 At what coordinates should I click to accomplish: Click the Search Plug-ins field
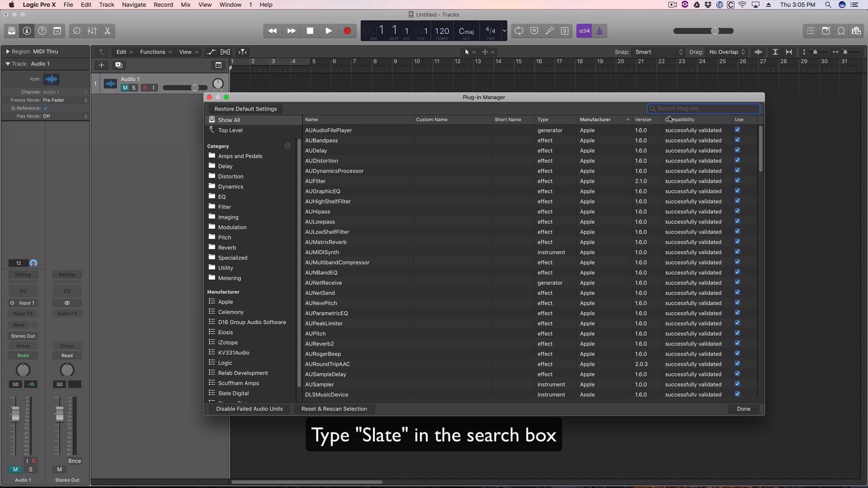coord(703,108)
